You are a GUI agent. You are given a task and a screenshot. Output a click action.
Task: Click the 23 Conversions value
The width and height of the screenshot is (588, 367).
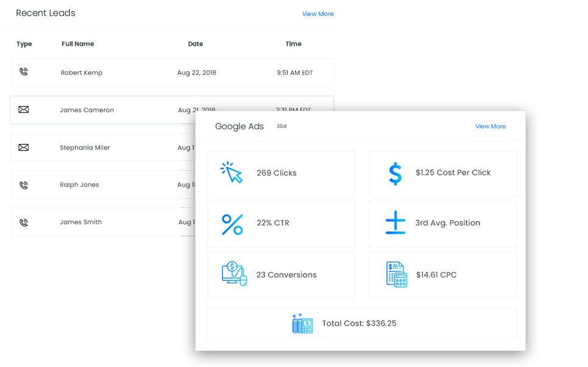click(286, 275)
